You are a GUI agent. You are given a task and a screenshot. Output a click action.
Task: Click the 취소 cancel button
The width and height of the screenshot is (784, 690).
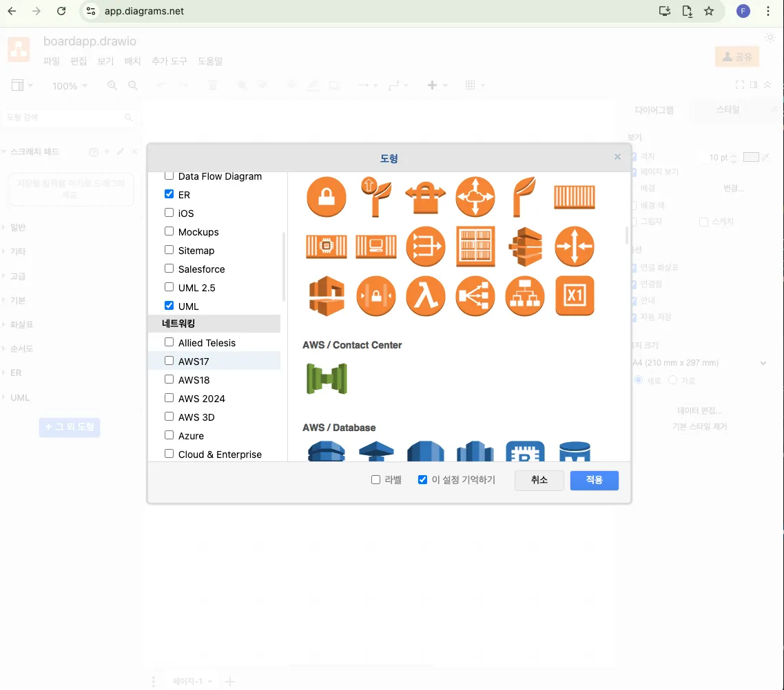click(x=539, y=480)
